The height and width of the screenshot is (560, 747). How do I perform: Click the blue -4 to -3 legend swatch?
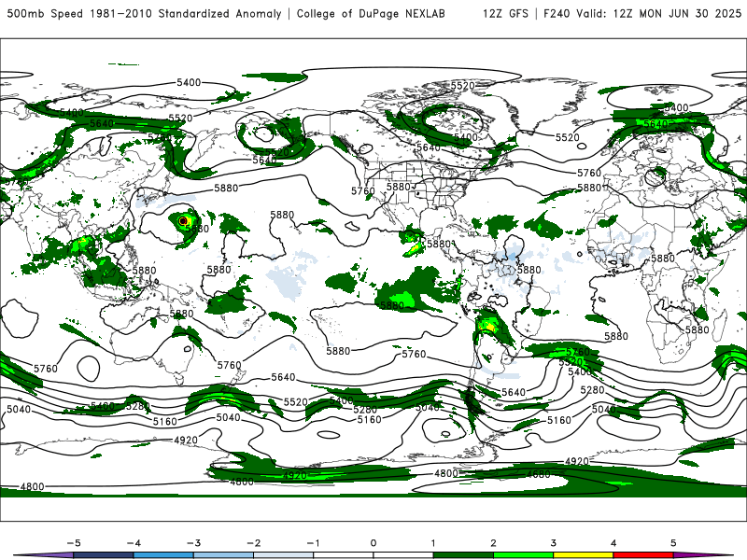tap(163, 555)
